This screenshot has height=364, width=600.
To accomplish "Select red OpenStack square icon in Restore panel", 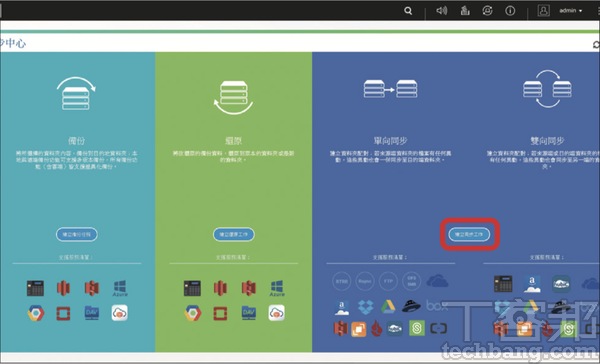I will [220, 313].
